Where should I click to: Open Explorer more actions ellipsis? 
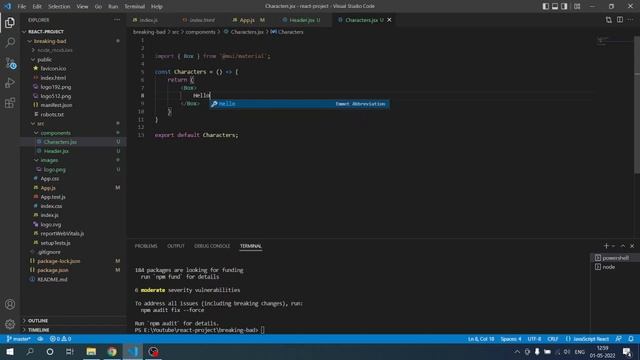(117, 20)
